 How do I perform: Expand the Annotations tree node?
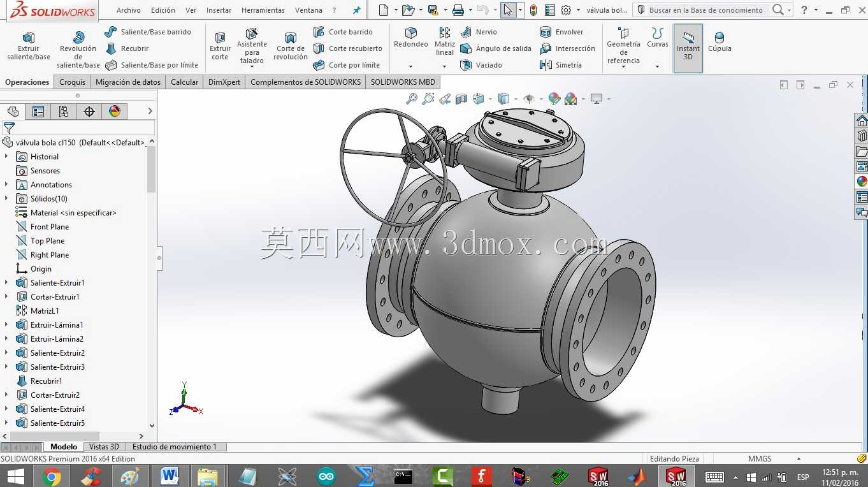click(6, 185)
